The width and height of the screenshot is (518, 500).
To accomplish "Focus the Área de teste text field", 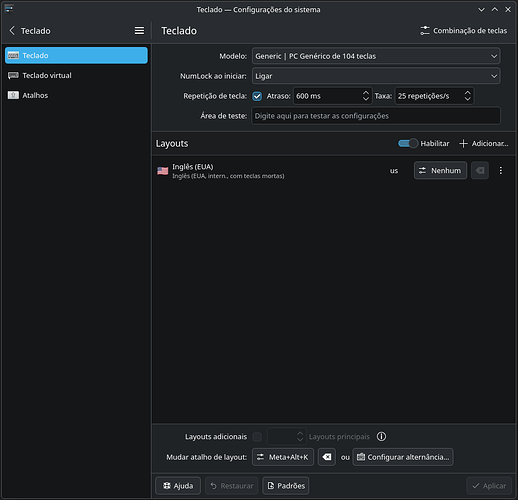I will 376,116.
